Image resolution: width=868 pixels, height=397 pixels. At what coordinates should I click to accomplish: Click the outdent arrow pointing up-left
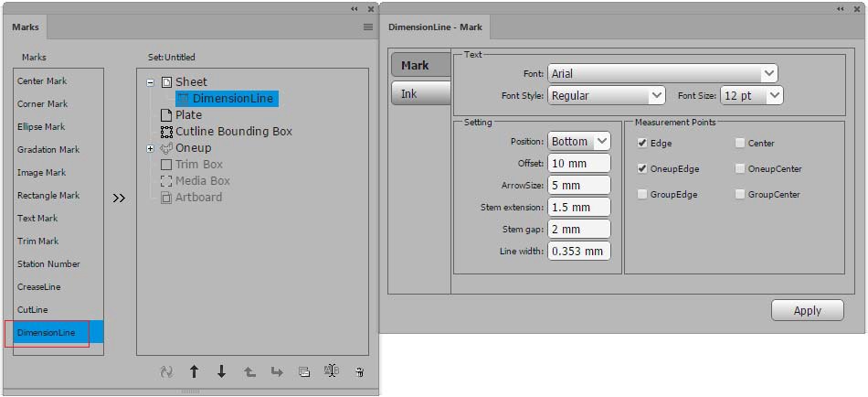[x=249, y=372]
